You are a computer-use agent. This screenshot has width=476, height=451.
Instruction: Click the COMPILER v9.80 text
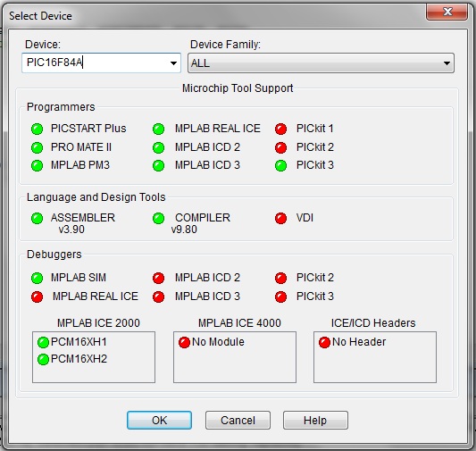coord(201,223)
